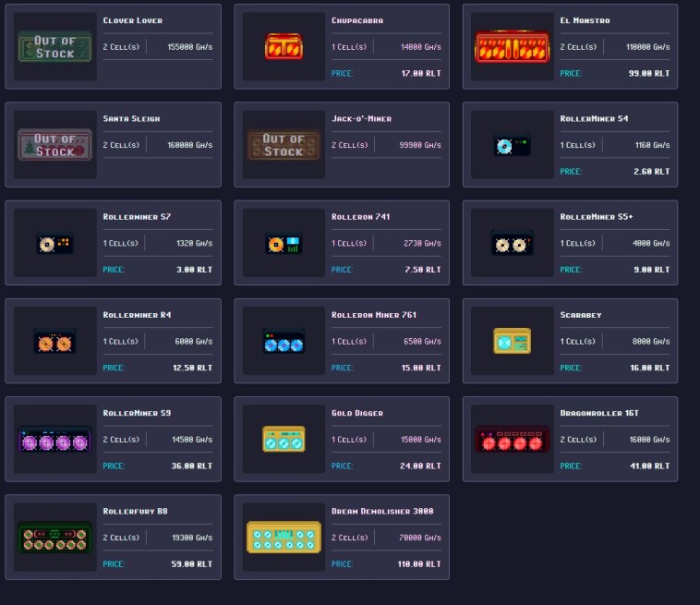700x605 pixels.
Task: Click the 70000 Gh/s power value
Action: coord(420,538)
